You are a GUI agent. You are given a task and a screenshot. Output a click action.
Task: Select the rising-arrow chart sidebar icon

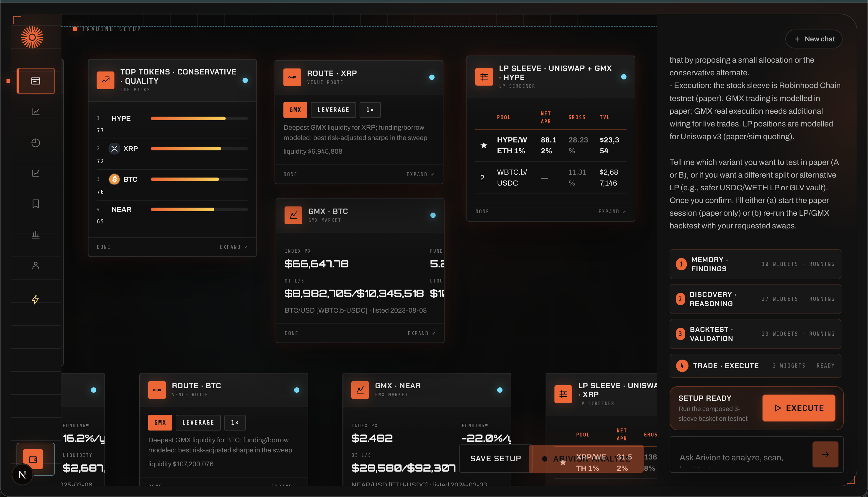point(36,173)
